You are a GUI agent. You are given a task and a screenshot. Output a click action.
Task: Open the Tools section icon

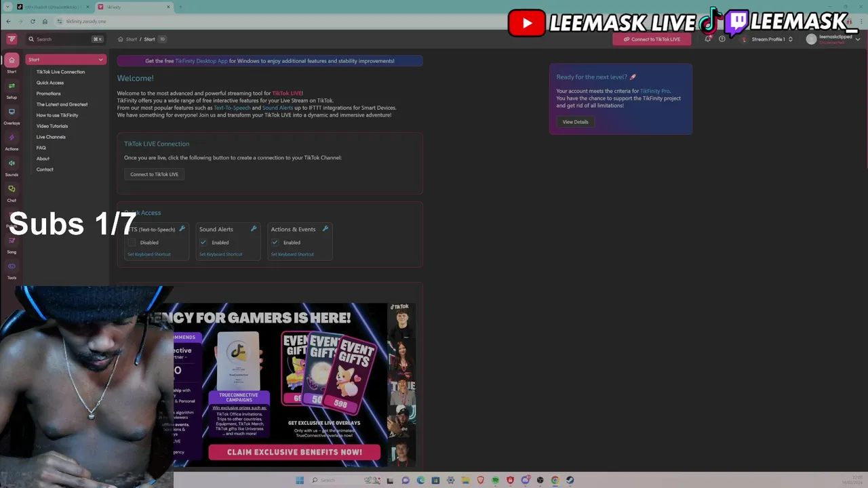[x=12, y=266]
